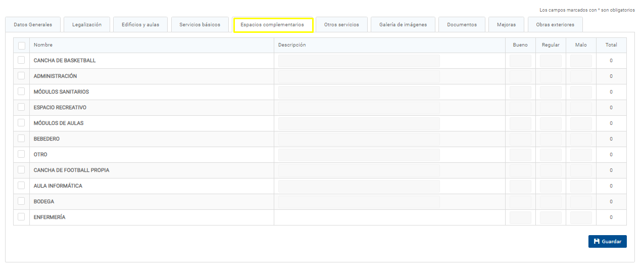Select the AULA INFORMÁTICA checkbox
Viewport: 644px width, 269px height.
(x=21, y=186)
